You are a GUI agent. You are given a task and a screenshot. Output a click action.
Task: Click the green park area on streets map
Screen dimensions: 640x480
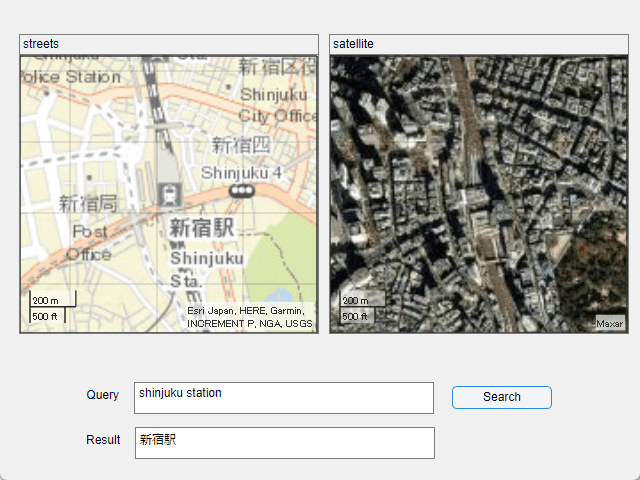[x=282, y=255]
